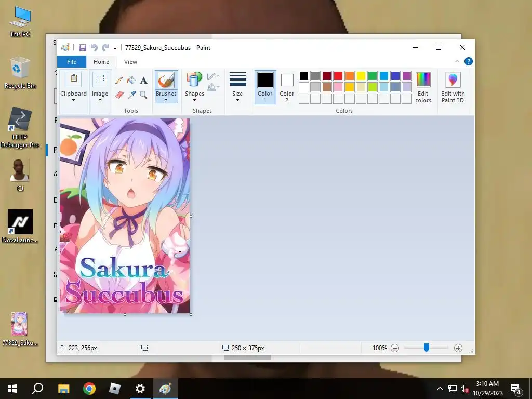Expand the Clipboard dropdown

pyautogui.click(x=73, y=100)
